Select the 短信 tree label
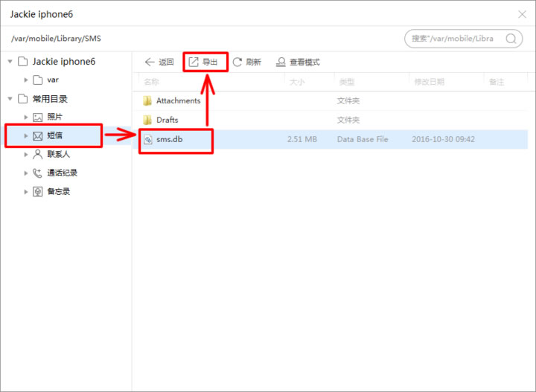This screenshot has height=392, width=536. pos(54,135)
